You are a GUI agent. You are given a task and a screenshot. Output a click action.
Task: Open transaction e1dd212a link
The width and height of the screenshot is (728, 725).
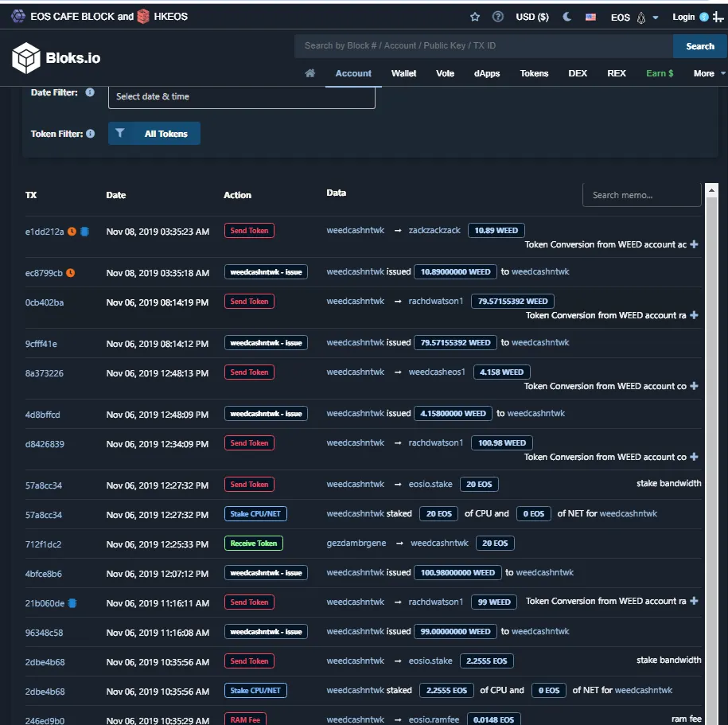point(45,232)
